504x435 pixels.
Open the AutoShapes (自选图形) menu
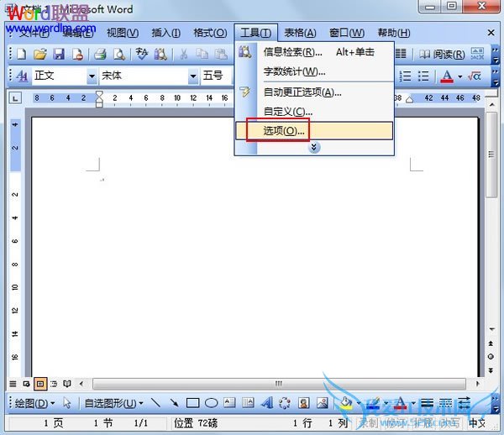113,403
